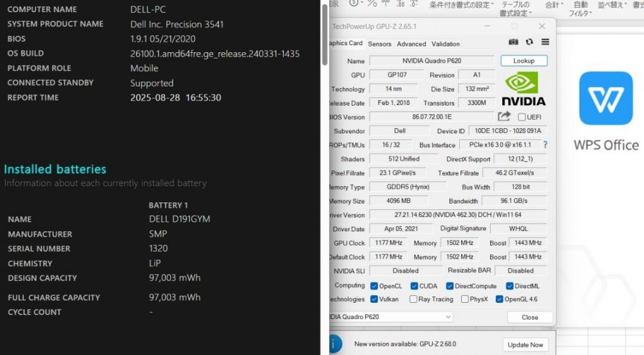Toggle the PhysX checkbox
This screenshot has height=355, width=644.
pyautogui.click(x=464, y=299)
